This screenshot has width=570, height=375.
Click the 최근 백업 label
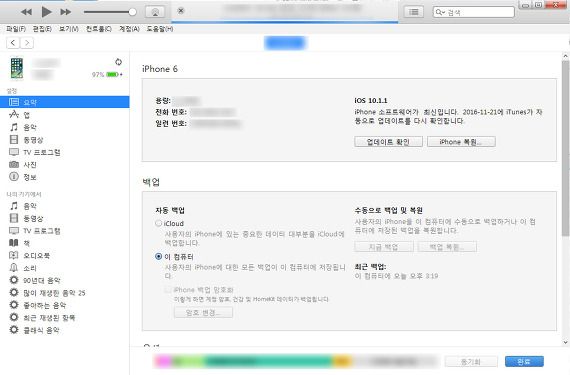[370, 267]
